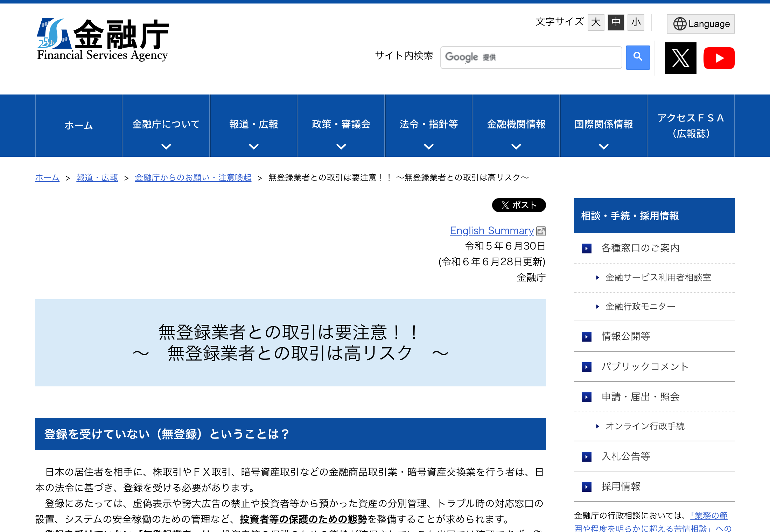Set text size to 中 (medium)

[x=616, y=22]
